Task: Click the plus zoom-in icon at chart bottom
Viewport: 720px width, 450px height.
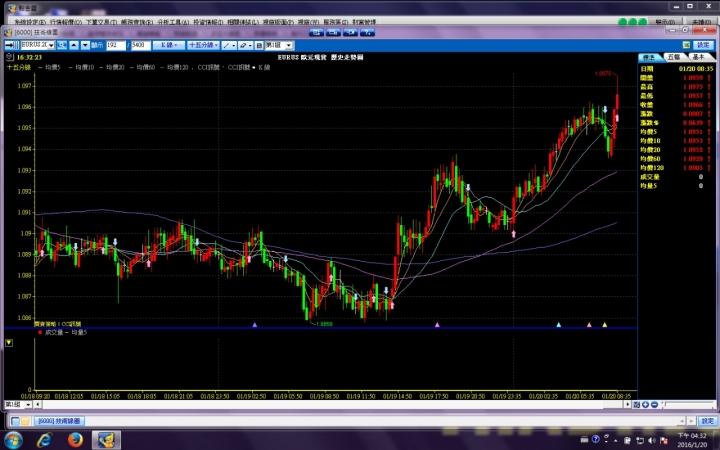Action: (645, 405)
